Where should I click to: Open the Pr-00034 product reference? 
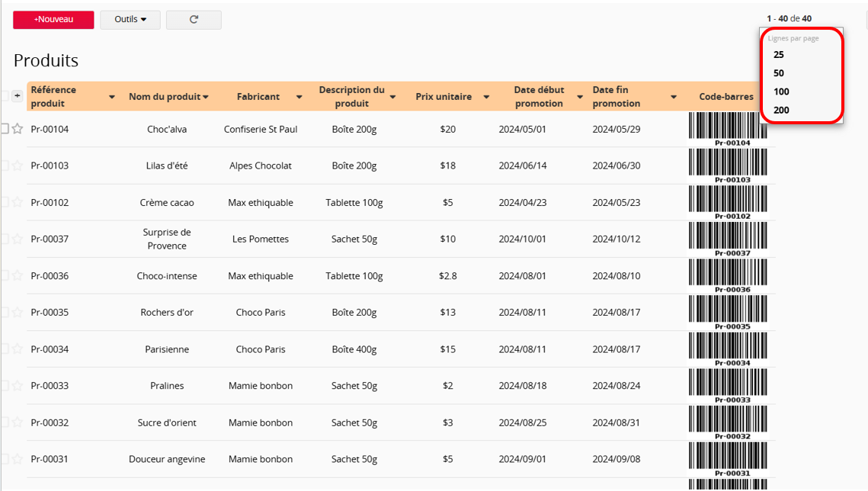pyautogui.click(x=50, y=349)
